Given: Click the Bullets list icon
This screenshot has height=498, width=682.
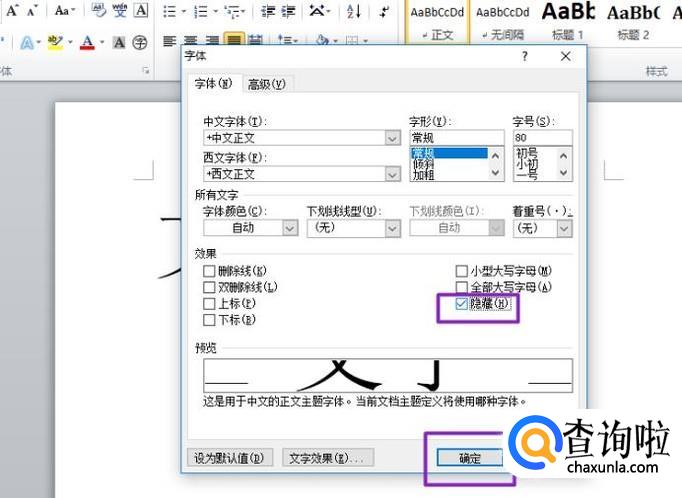Looking at the screenshot, I should pyautogui.click(x=169, y=11).
